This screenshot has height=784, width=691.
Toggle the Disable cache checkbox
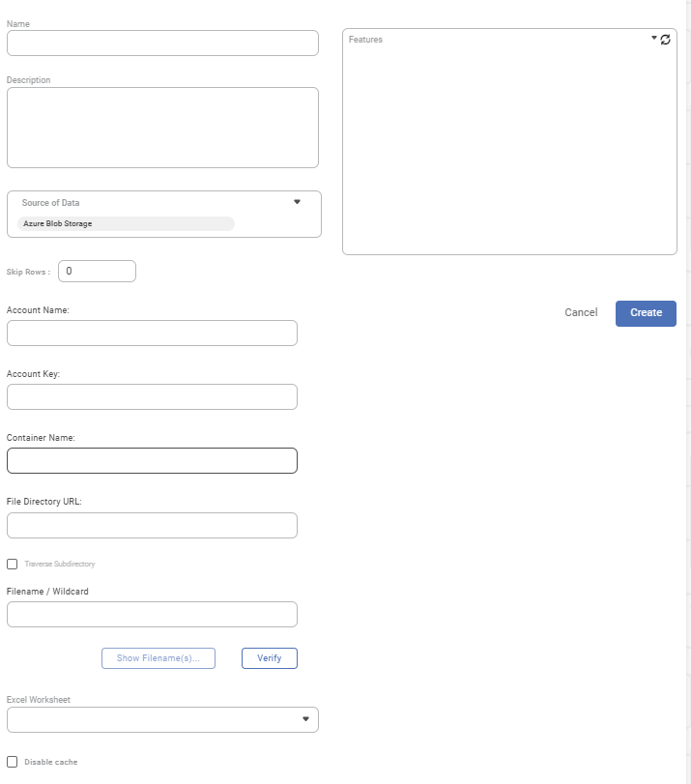[13, 762]
